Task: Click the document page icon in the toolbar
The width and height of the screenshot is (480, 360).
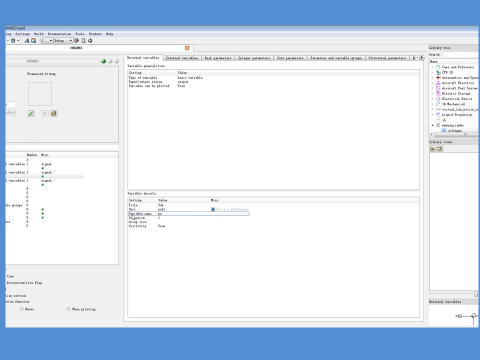Action: [83, 41]
